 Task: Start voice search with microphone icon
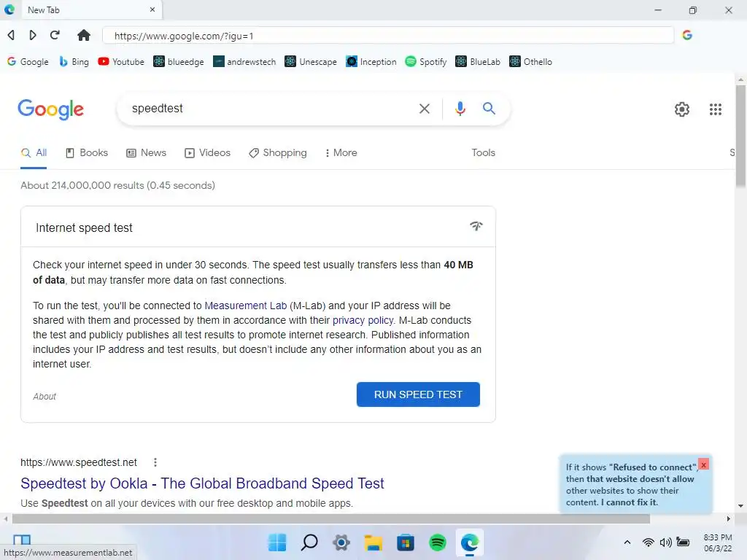(460, 109)
